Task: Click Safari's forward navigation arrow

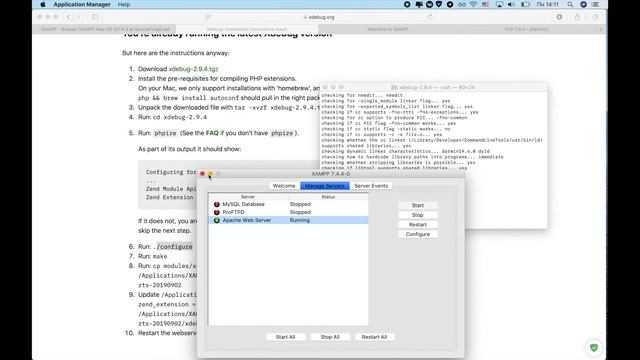Action: (x=79, y=17)
